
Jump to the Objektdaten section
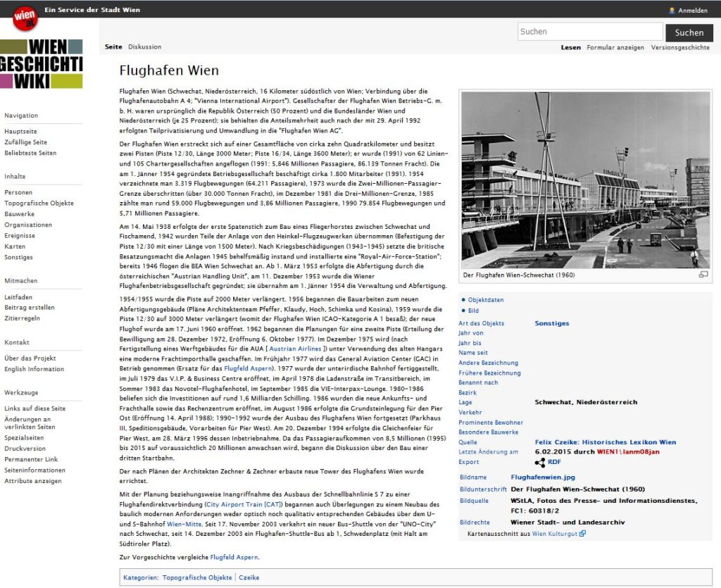point(486,300)
